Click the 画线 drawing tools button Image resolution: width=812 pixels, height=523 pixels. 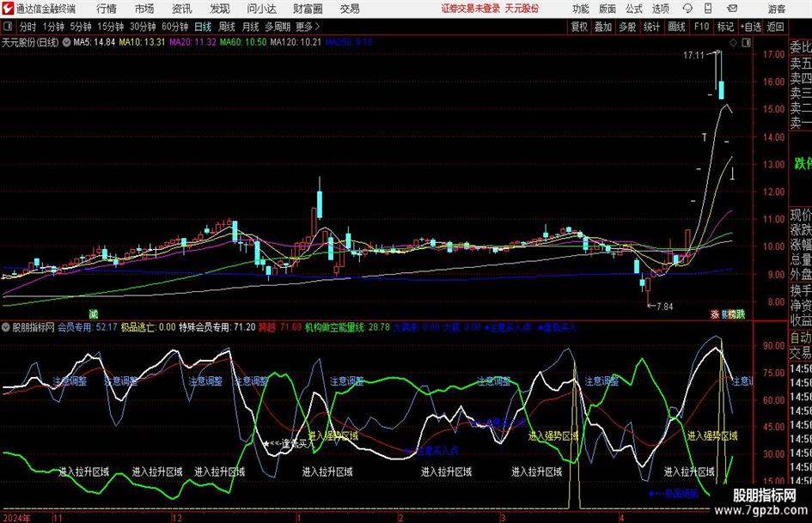(x=677, y=27)
